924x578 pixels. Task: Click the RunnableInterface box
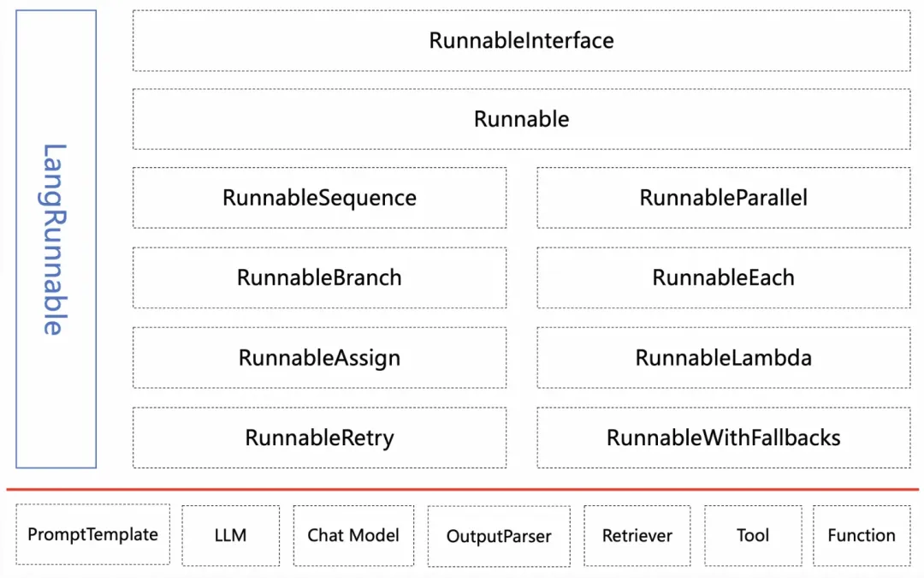(521, 40)
